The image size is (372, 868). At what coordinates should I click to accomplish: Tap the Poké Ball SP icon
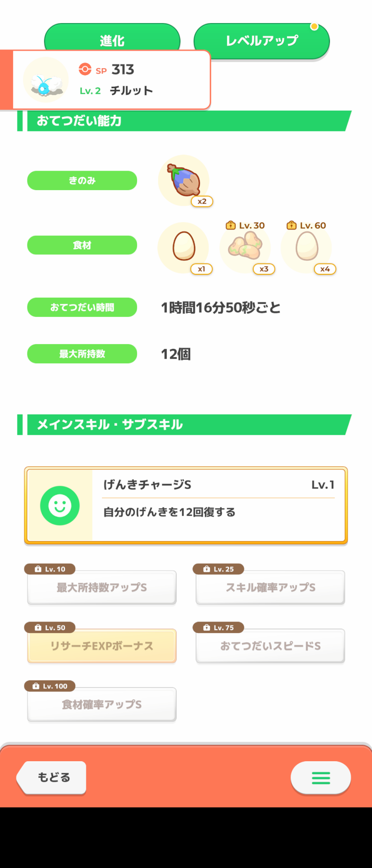[85, 69]
